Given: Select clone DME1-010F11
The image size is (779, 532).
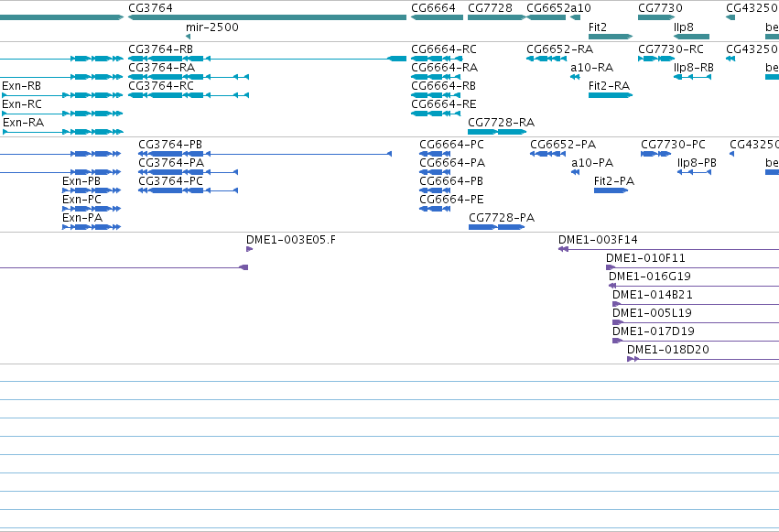Looking at the screenshot, I should [x=645, y=258].
